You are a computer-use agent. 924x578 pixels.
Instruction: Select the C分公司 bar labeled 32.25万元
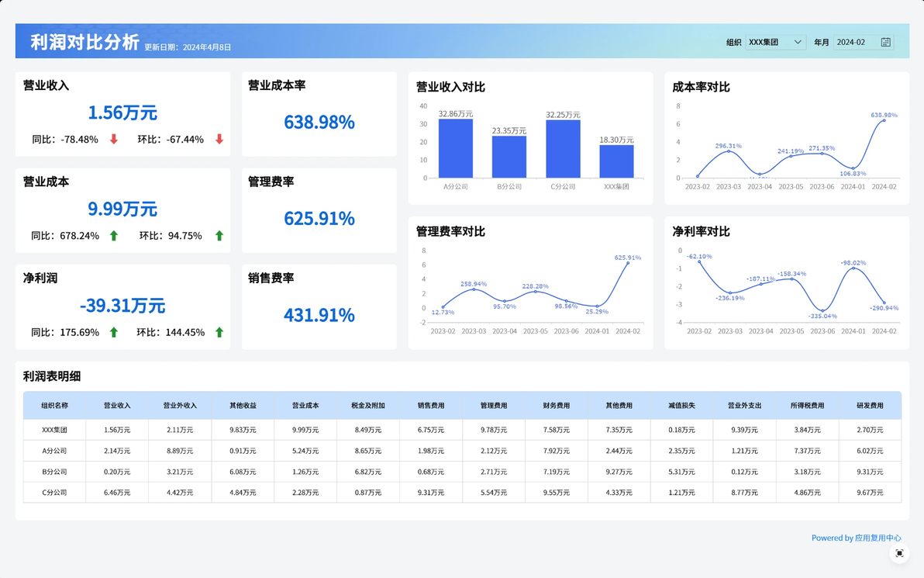coord(564,149)
